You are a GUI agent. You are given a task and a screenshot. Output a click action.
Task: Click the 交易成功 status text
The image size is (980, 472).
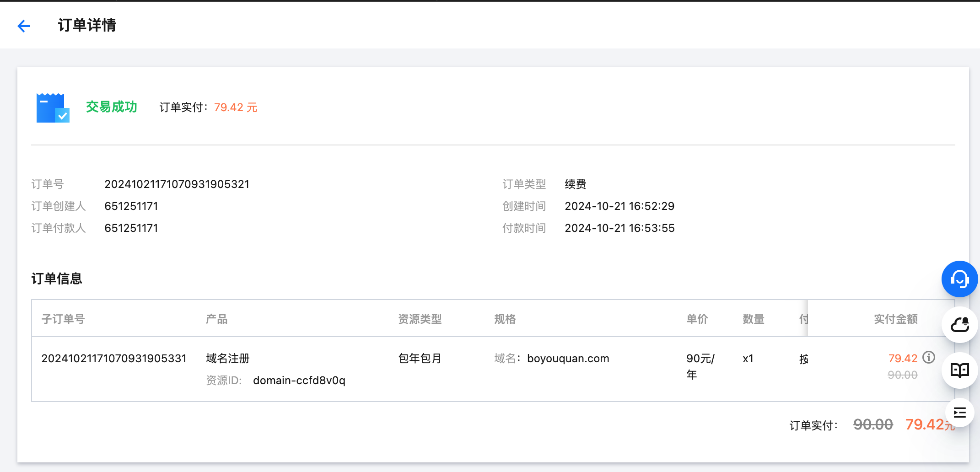pyautogui.click(x=112, y=107)
